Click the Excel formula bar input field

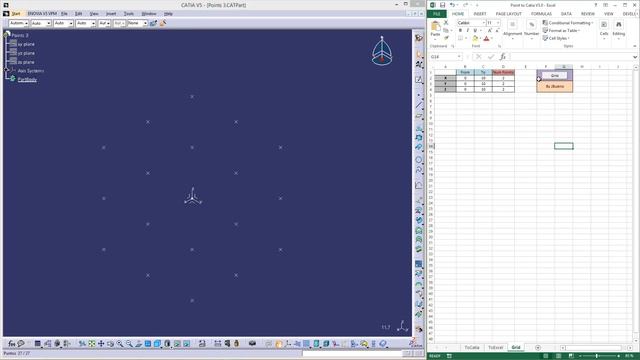[570, 57]
